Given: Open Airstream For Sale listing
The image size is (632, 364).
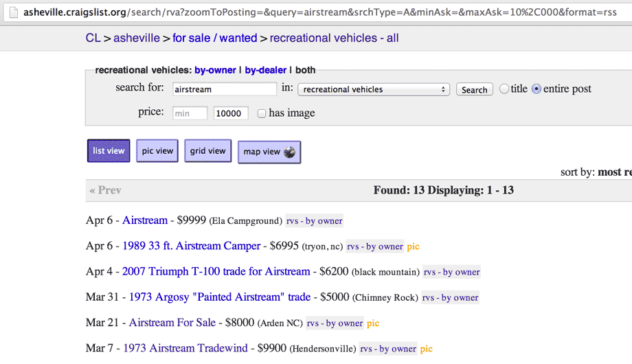Looking at the screenshot, I should (172, 323).
